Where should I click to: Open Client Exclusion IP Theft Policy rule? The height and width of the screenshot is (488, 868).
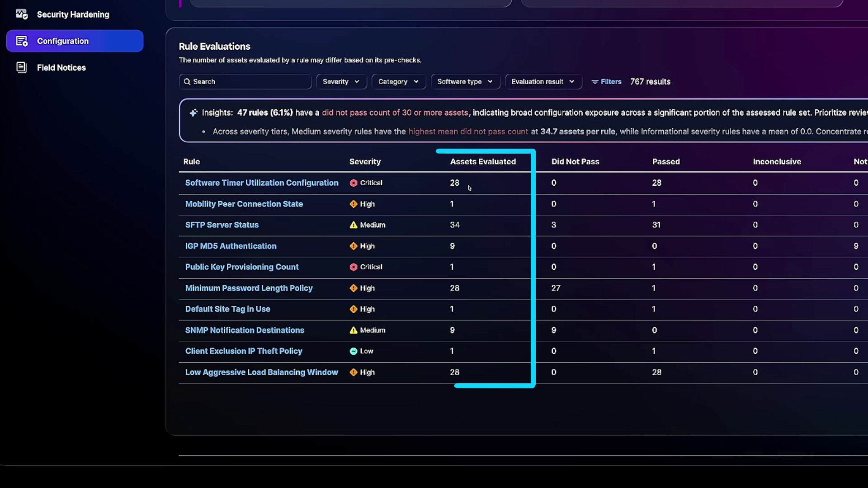pyautogui.click(x=244, y=351)
